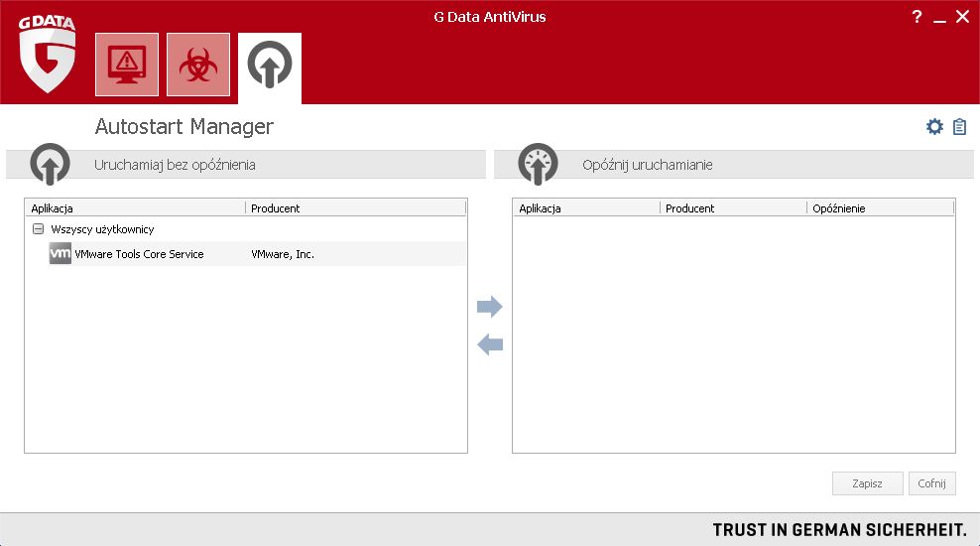This screenshot has width=980, height=546.
Task: Sort delayed list by Aplikacja column
Action: point(586,208)
